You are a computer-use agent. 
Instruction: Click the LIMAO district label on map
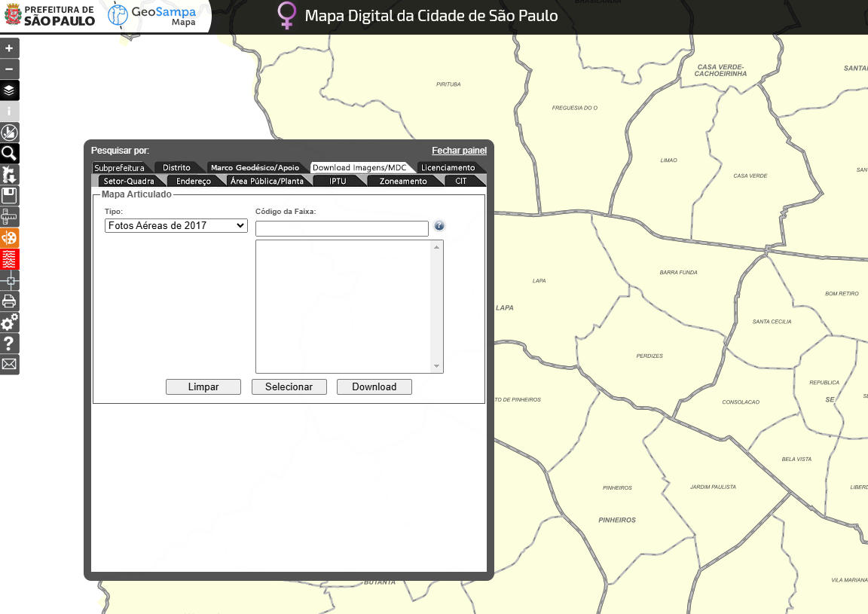(669, 160)
